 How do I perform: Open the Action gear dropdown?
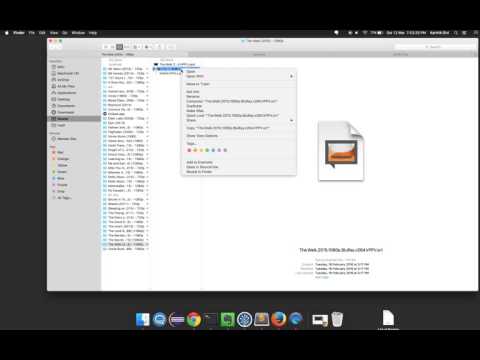tap(148, 47)
